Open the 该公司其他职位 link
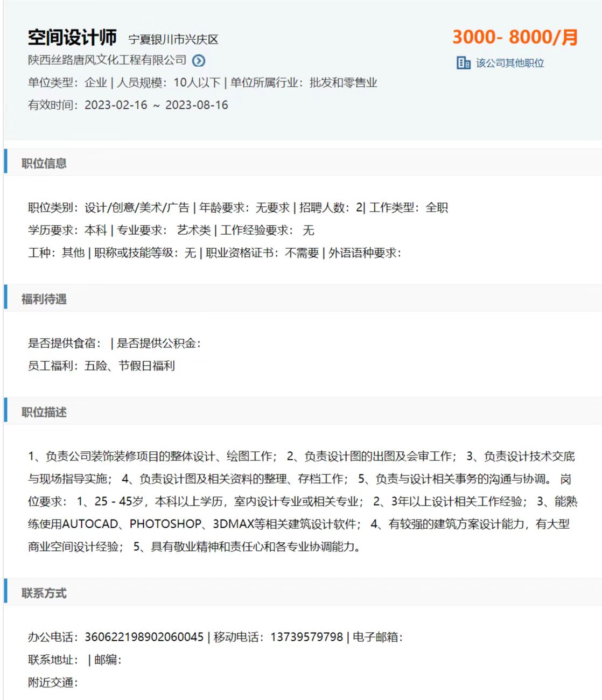 tap(509, 63)
